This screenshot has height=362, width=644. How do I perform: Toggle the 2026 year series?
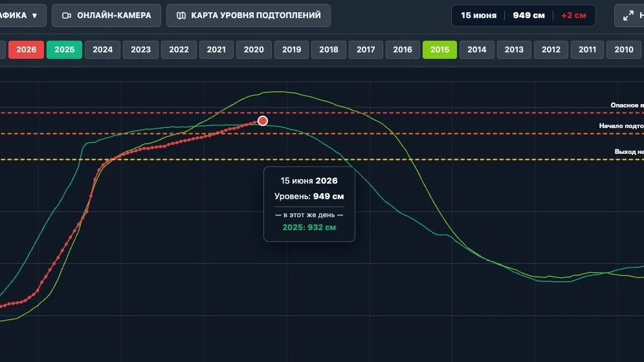[27, 50]
